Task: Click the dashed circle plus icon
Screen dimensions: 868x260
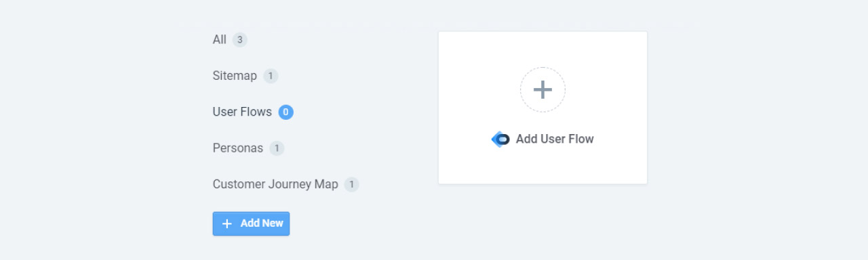Action: click(542, 89)
